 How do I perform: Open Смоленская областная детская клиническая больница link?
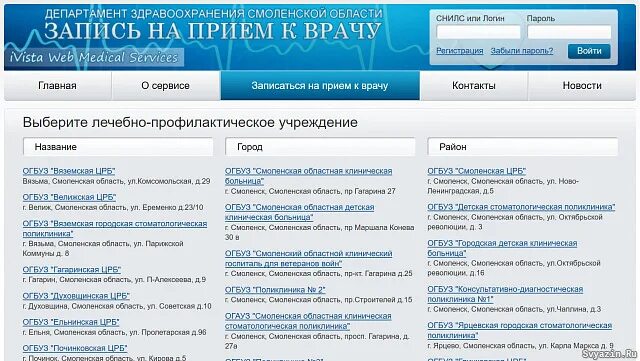coord(300,212)
